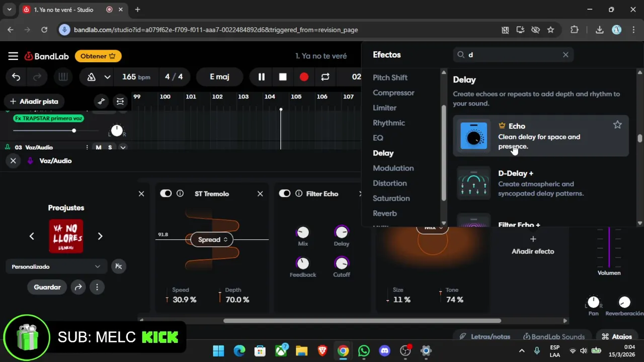Select Compressor effects category
The width and height of the screenshot is (644, 362).
tap(393, 93)
